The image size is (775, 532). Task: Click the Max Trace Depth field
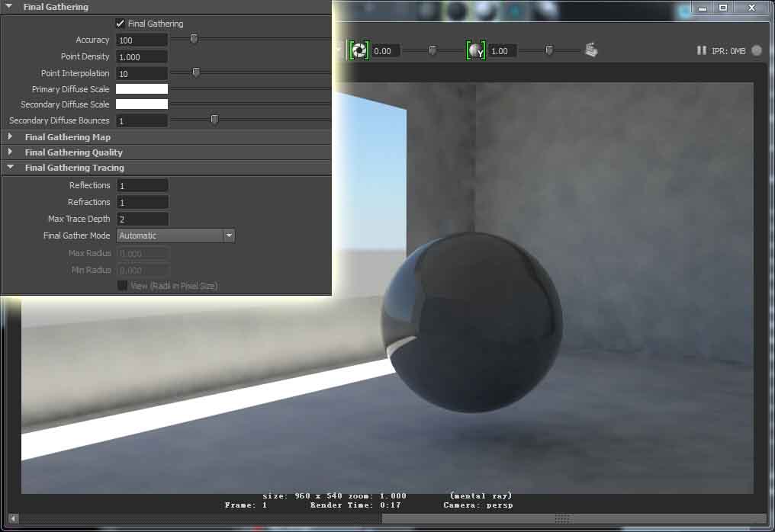click(143, 219)
